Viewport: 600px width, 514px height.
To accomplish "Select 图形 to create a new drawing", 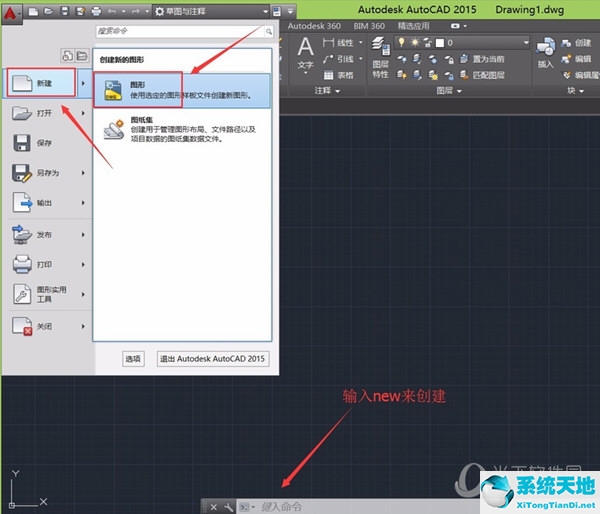I will pos(182,89).
